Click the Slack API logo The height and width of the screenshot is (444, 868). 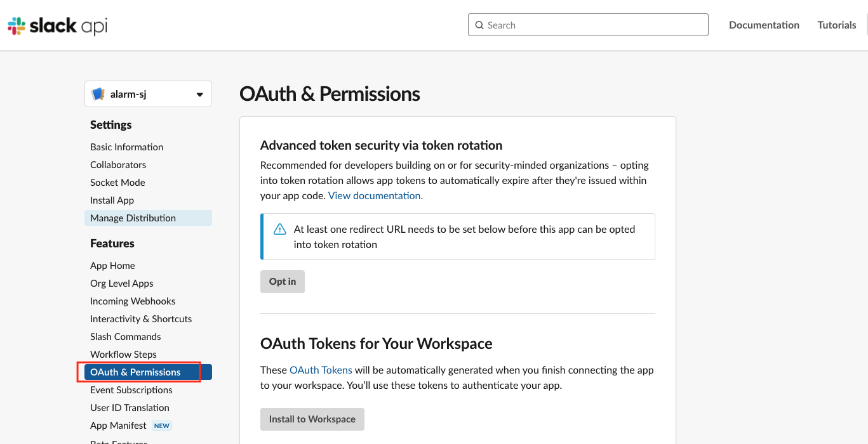pyautogui.click(x=57, y=25)
